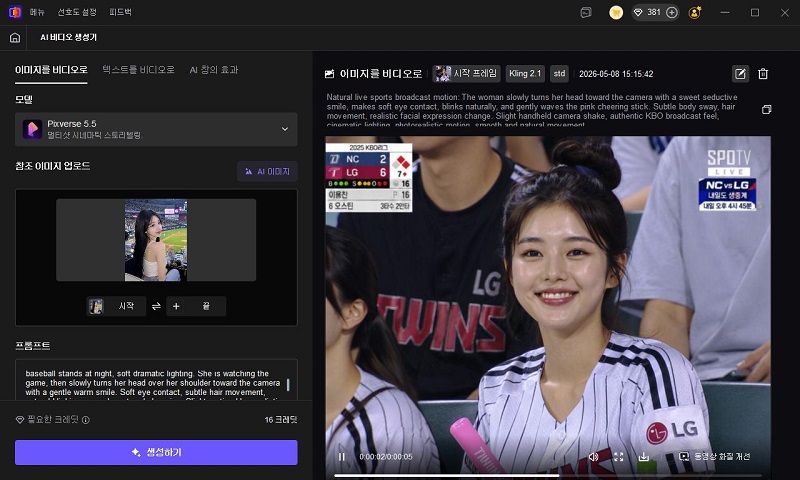The image size is (800, 480).
Task: Switch to AI 창의 효과 tab
Action: (x=214, y=70)
